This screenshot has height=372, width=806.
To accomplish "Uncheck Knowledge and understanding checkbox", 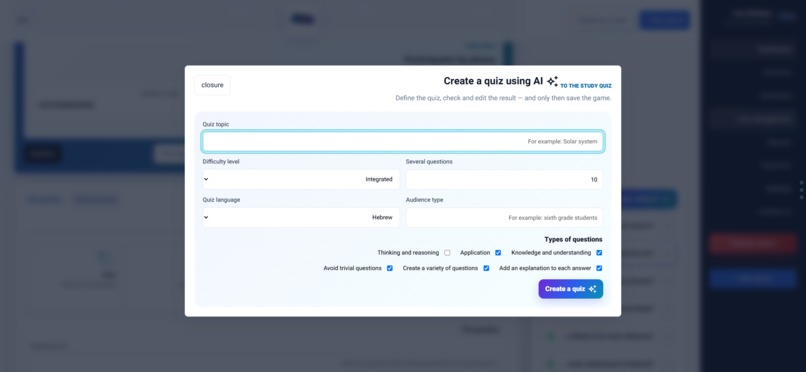I will coord(599,253).
